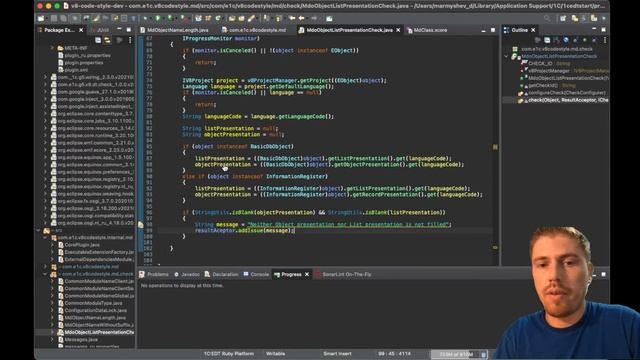Click Smart Insert status bar entry
The height and width of the screenshot is (360, 640).
click(x=337, y=354)
